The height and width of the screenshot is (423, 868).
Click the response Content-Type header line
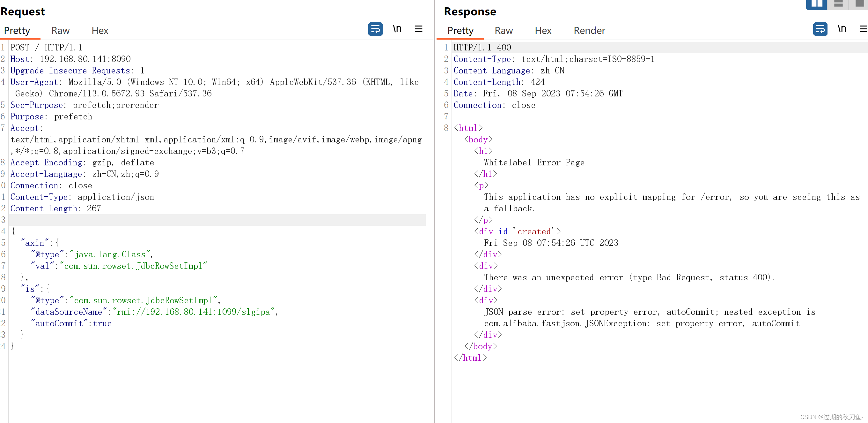(554, 59)
